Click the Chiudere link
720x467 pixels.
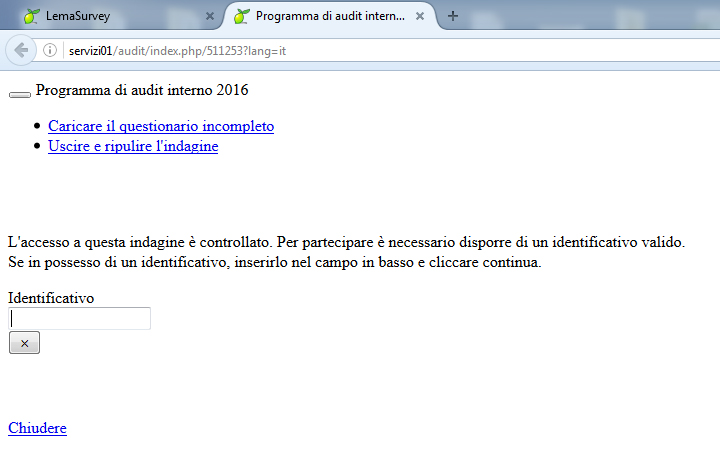pos(37,428)
